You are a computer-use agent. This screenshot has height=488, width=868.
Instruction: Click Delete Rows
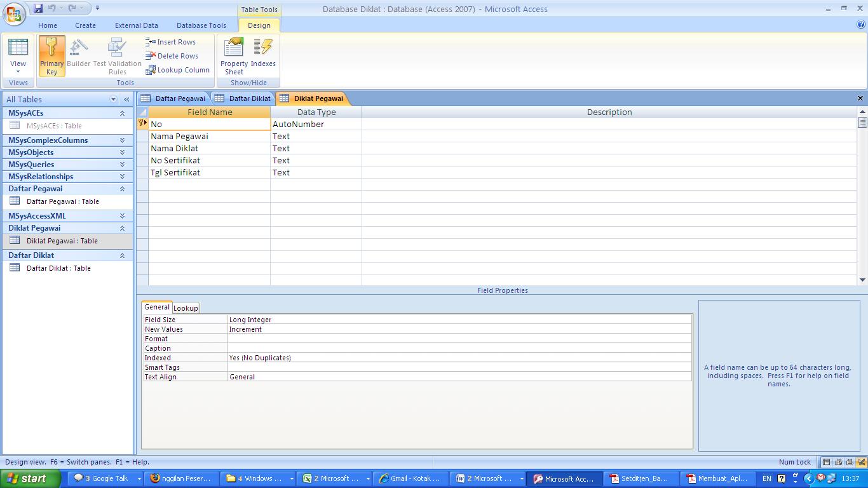(x=172, y=56)
